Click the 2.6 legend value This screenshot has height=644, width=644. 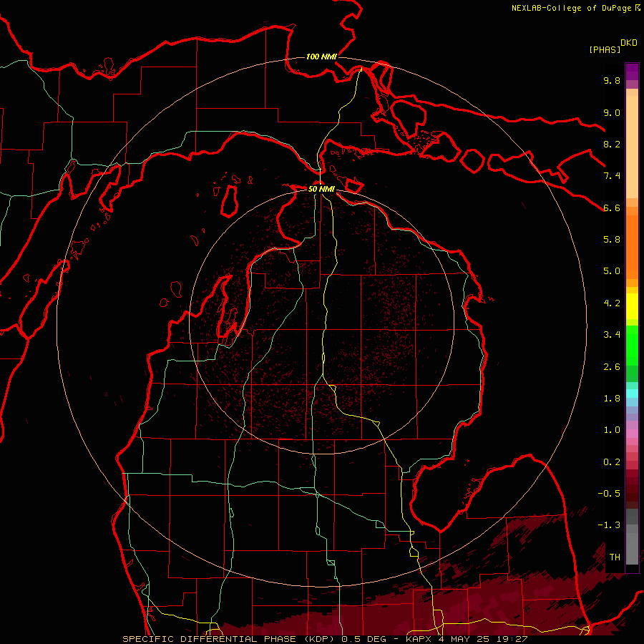click(x=612, y=367)
